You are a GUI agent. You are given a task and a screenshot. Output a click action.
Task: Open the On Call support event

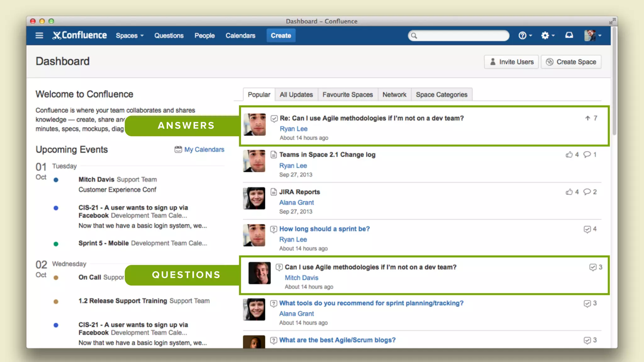point(101,277)
